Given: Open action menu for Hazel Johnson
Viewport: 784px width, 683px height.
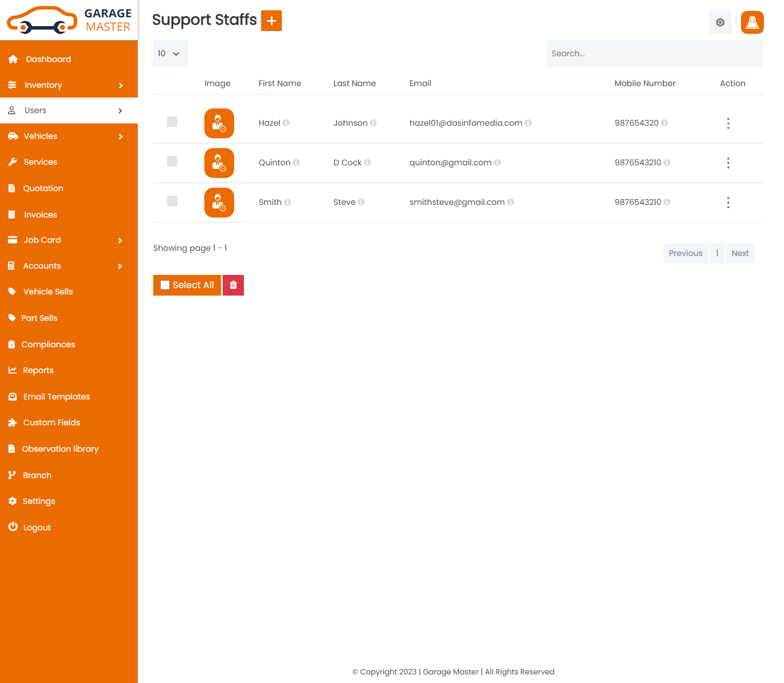Looking at the screenshot, I should coord(728,123).
